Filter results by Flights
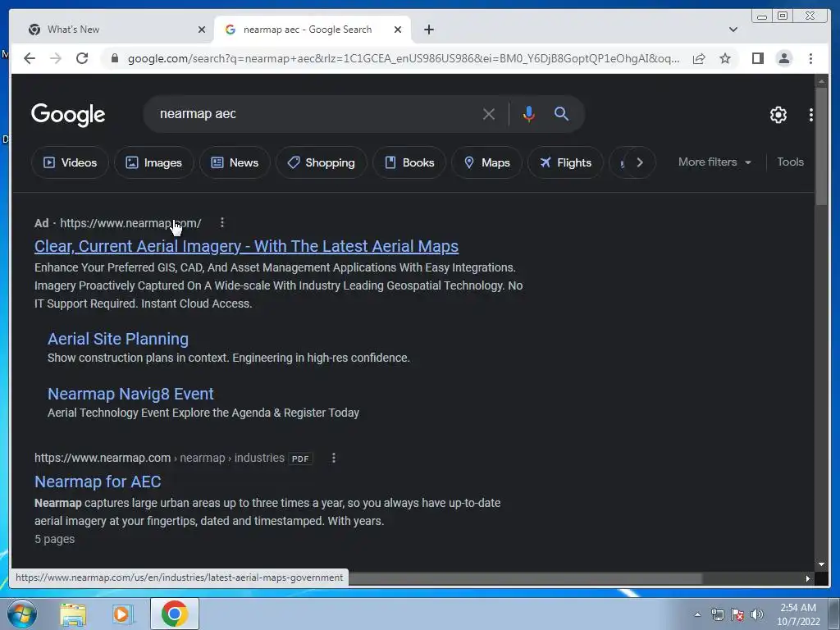The image size is (840, 630). pos(565,162)
